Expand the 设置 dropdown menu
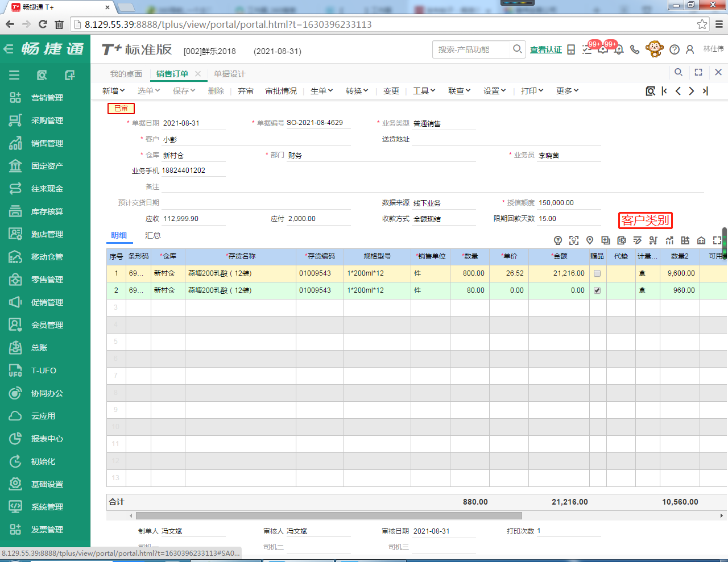Viewport: 728px width, 562px height. pos(494,91)
